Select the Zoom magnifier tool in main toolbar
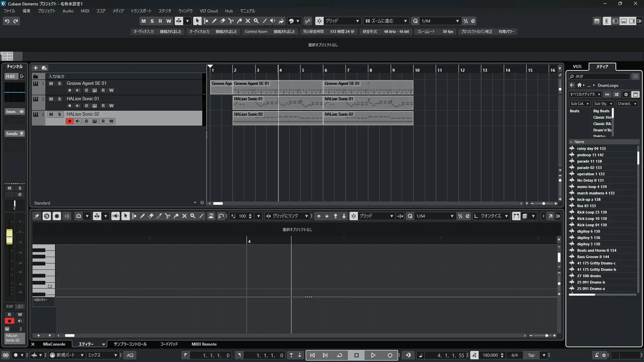 click(256, 21)
